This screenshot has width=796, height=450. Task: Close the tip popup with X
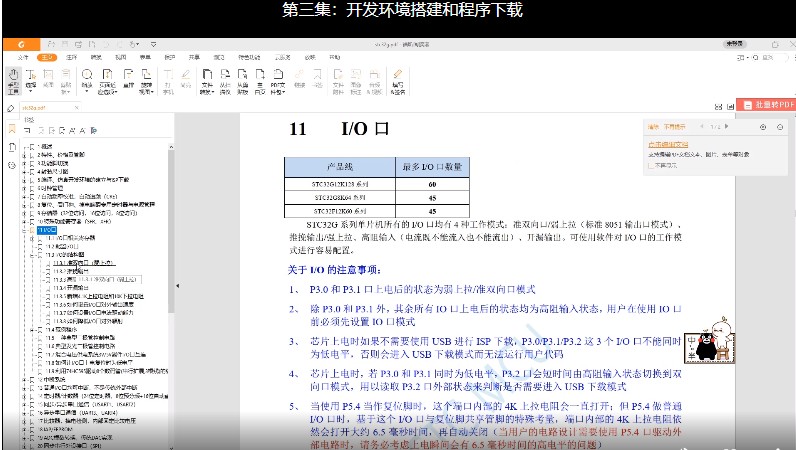tap(780, 127)
